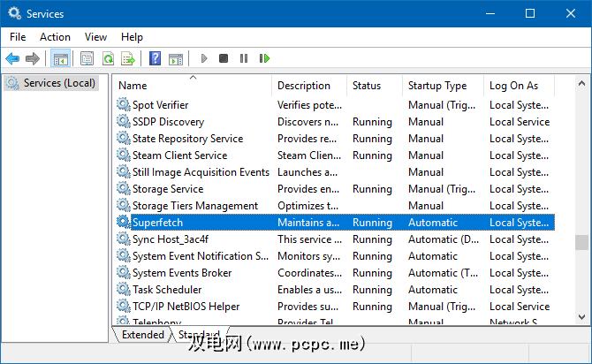Viewport: 592px width, 364px height.
Task: Open Help using the question mark icon
Action: (x=155, y=59)
